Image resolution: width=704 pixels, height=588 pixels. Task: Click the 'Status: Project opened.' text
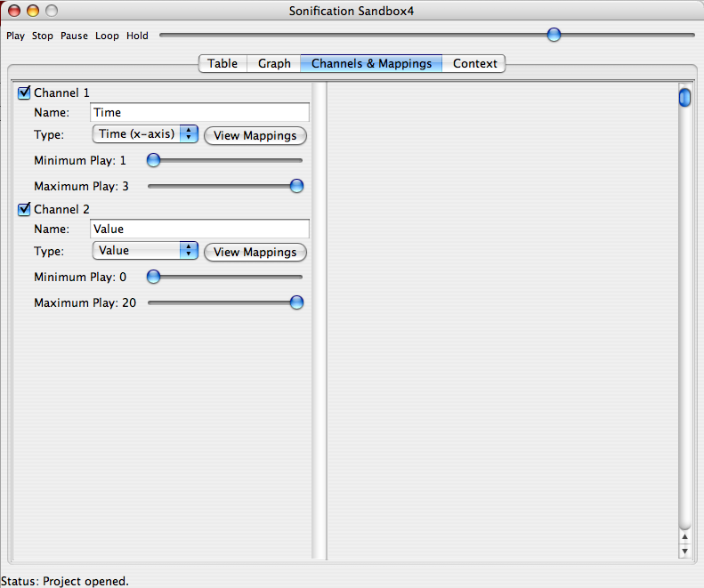pos(65,581)
